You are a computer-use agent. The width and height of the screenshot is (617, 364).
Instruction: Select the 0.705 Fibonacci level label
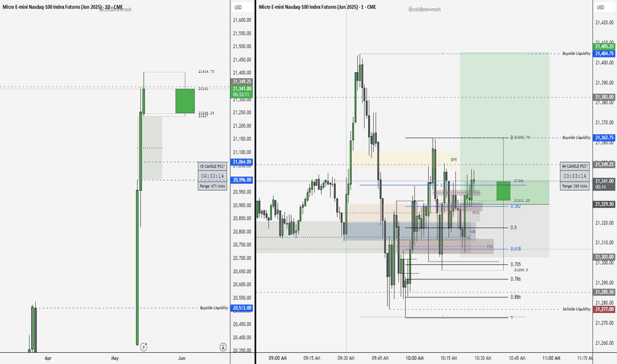[516, 265]
